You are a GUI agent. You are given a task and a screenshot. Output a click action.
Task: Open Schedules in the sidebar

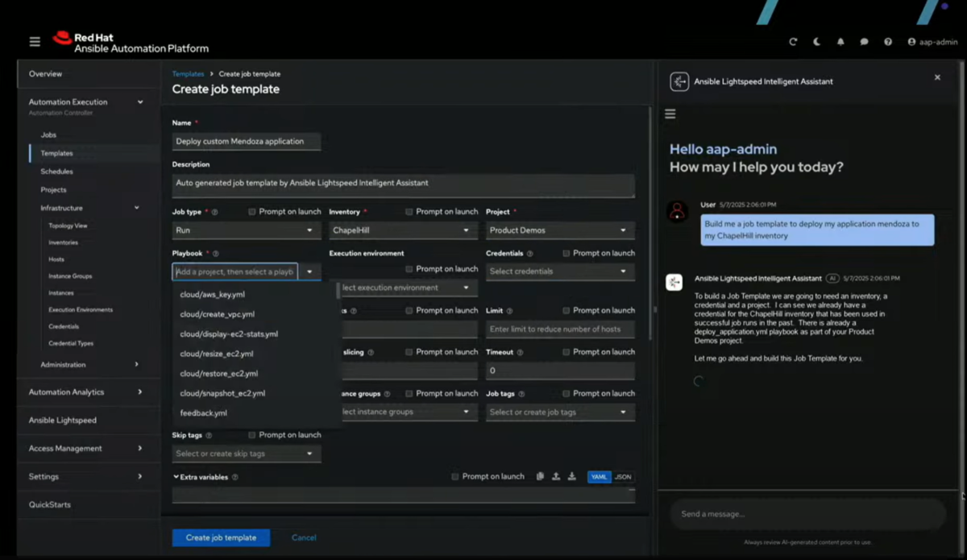(56, 172)
